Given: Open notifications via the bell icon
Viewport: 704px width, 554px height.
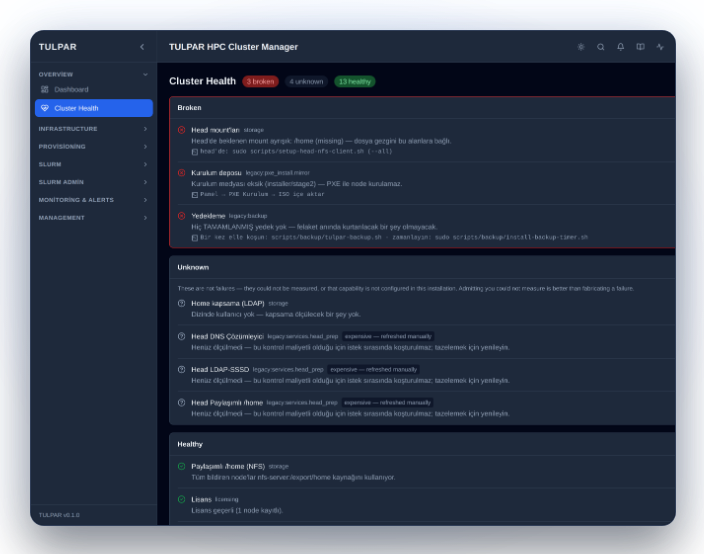Looking at the screenshot, I should click(620, 47).
